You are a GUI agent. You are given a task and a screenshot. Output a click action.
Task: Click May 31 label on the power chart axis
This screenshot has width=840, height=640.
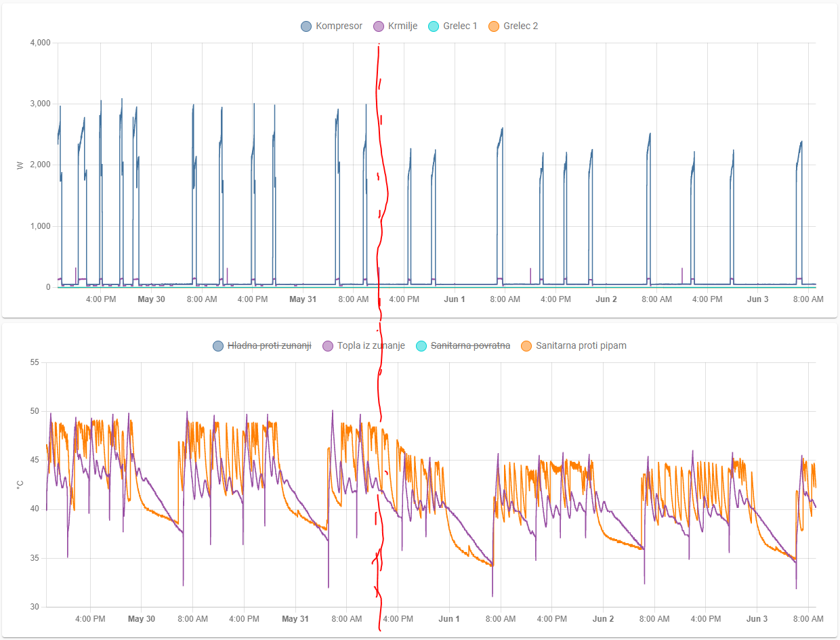click(303, 299)
